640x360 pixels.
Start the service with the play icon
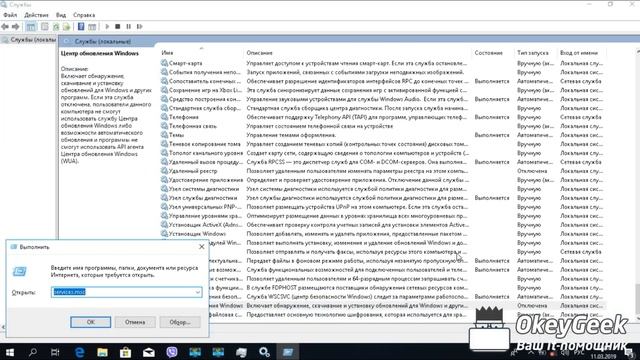point(107,27)
